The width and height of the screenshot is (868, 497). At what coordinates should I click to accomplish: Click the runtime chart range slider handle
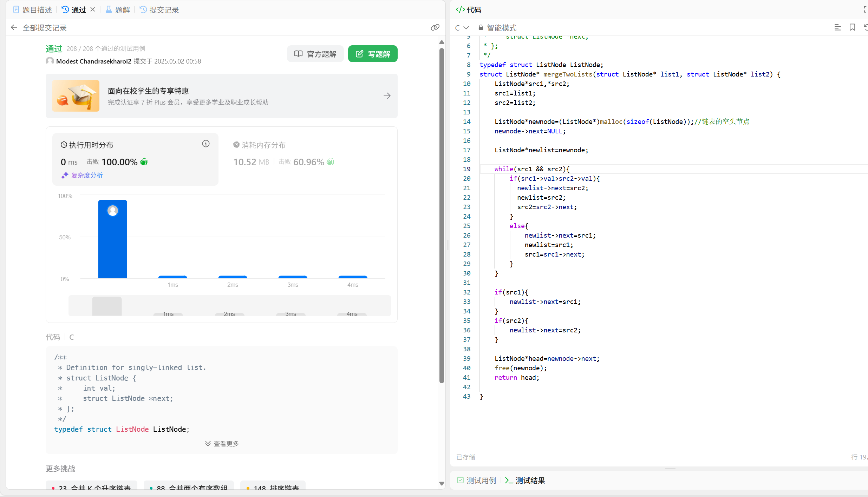pos(107,306)
